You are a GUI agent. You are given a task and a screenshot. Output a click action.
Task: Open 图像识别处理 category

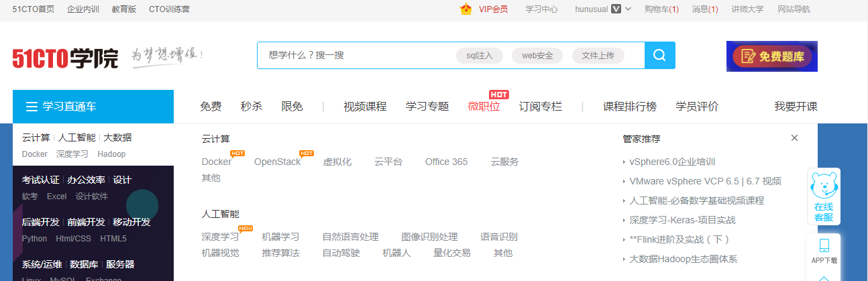click(429, 237)
